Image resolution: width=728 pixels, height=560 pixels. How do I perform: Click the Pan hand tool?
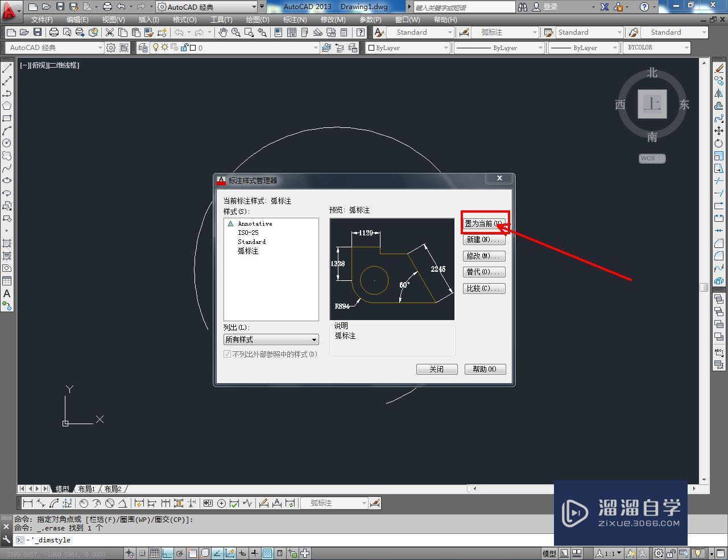(223, 32)
